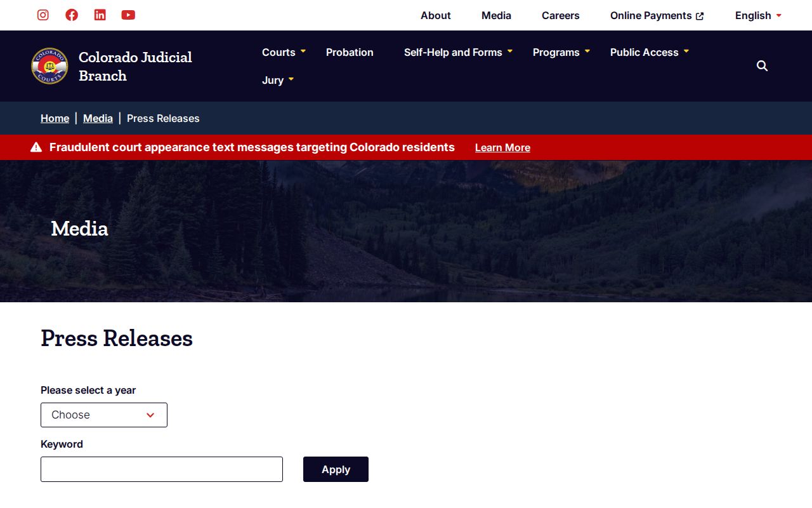
Task: Open the LinkedIn social icon
Action: pos(100,15)
